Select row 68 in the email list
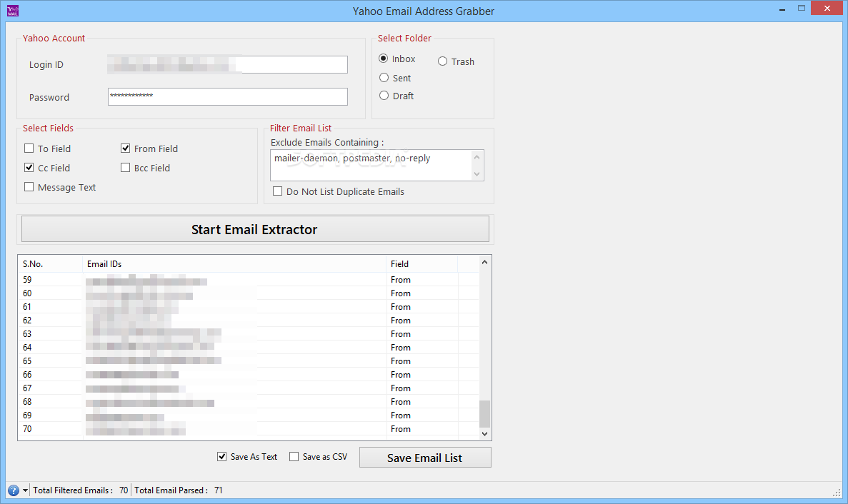848x504 pixels. click(x=248, y=401)
